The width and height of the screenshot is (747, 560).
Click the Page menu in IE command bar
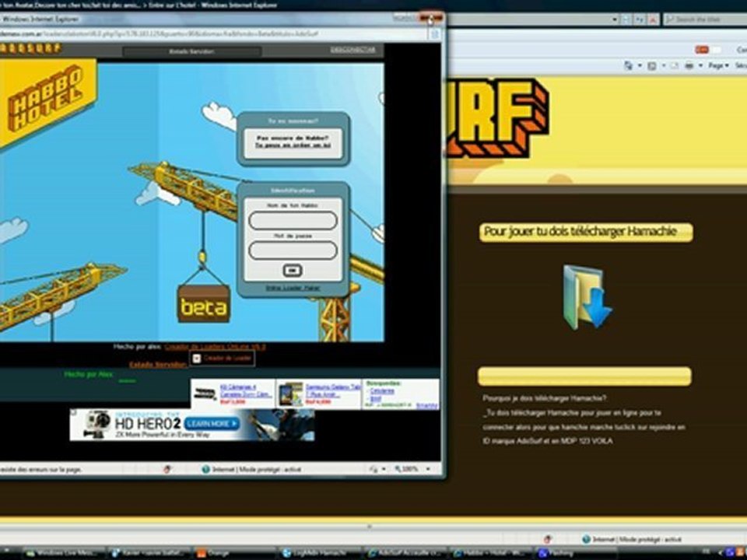pos(718,65)
